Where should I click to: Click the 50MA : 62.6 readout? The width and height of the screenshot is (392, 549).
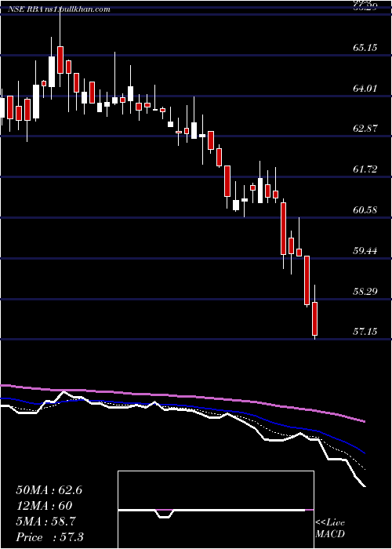(49, 490)
